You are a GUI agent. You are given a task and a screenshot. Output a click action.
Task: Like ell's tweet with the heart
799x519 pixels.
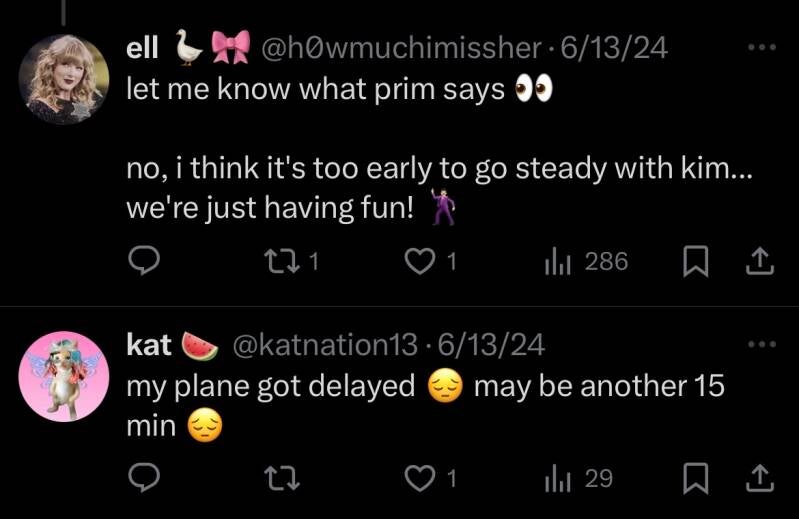(x=419, y=262)
